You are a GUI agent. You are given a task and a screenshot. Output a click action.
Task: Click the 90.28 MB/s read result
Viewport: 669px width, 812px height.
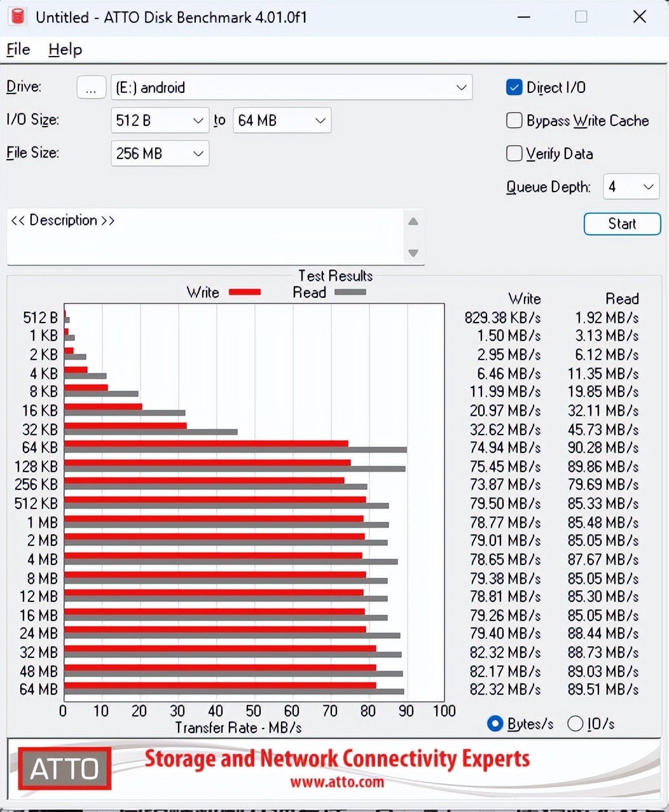[x=603, y=447]
